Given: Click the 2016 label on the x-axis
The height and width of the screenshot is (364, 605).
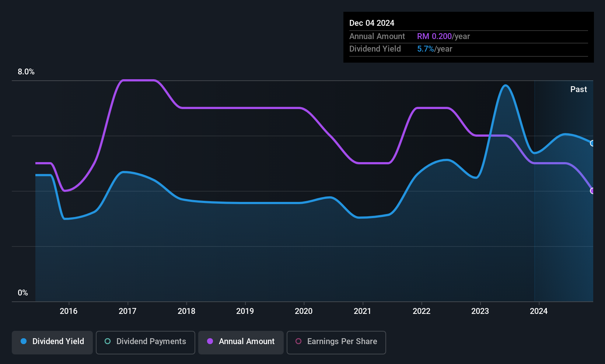Looking at the screenshot, I should 69,311.
